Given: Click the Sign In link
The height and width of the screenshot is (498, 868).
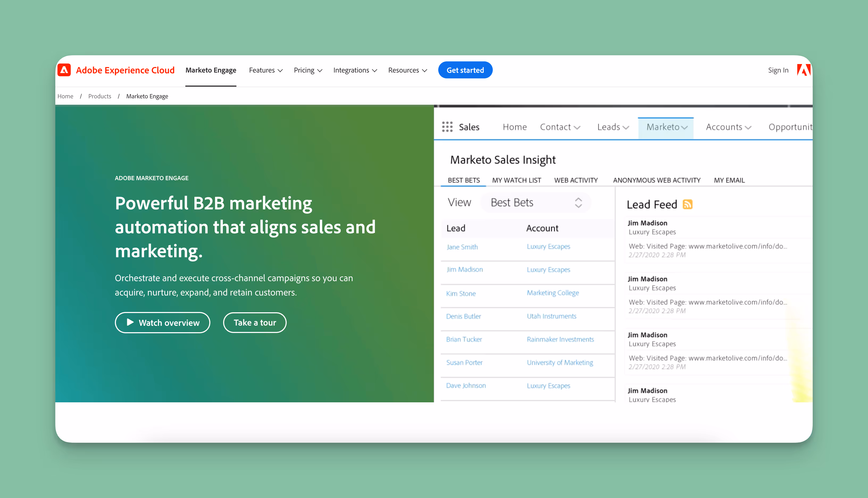Looking at the screenshot, I should point(778,70).
